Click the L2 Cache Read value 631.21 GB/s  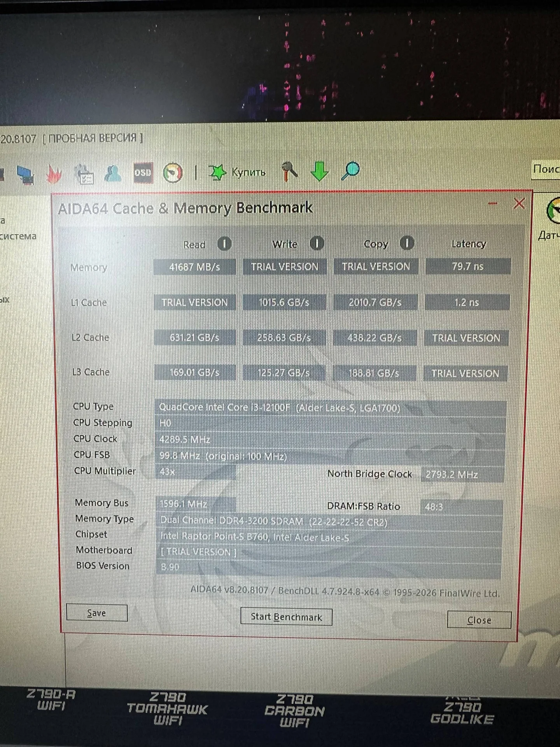pyautogui.click(x=195, y=337)
